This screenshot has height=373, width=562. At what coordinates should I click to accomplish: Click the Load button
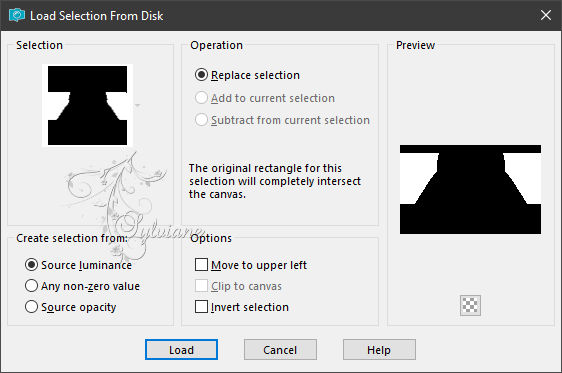pos(181,350)
